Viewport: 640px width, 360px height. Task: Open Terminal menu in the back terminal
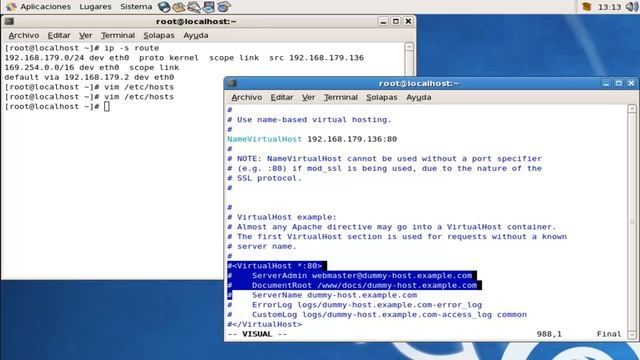pyautogui.click(x=118, y=36)
